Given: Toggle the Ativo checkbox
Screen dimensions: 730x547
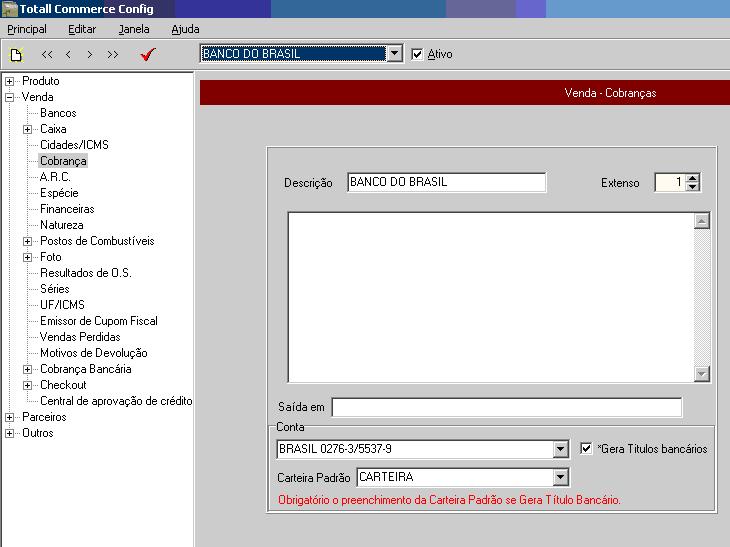Looking at the screenshot, I should (418, 54).
